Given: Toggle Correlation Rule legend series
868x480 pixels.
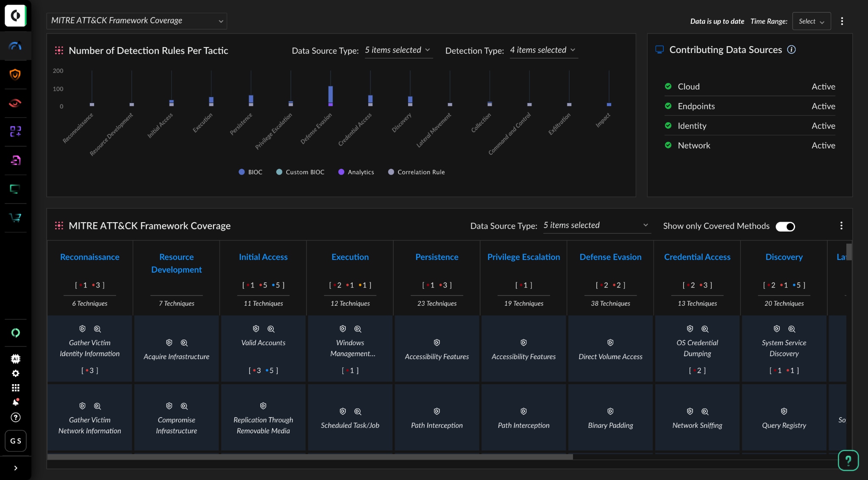Looking at the screenshot, I should click(417, 172).
